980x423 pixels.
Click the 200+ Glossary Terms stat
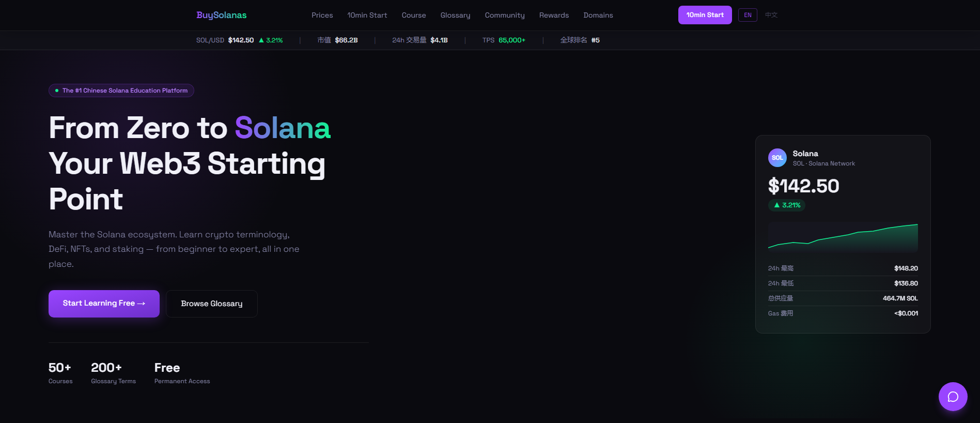(x=113, y=373)
